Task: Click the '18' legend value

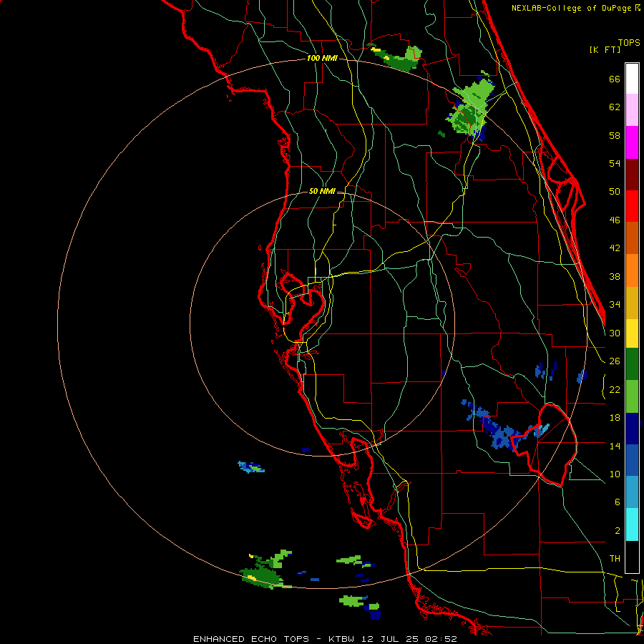Action: (x=615, y=418)
